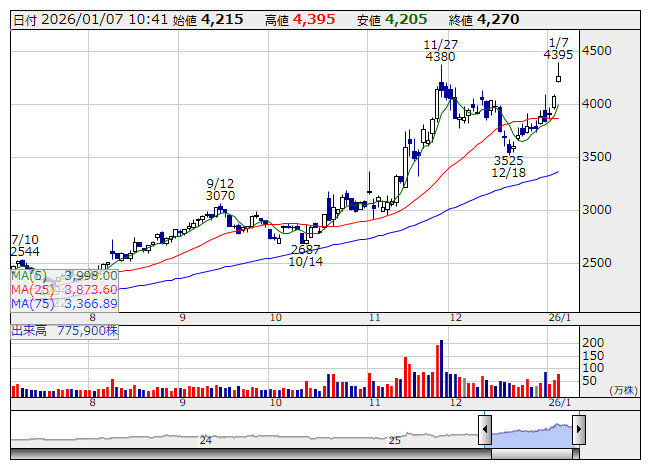Click the 出来高 775,900株 volume label
Viewport: 653px width, 470px height.
click(x=66, y=329)
